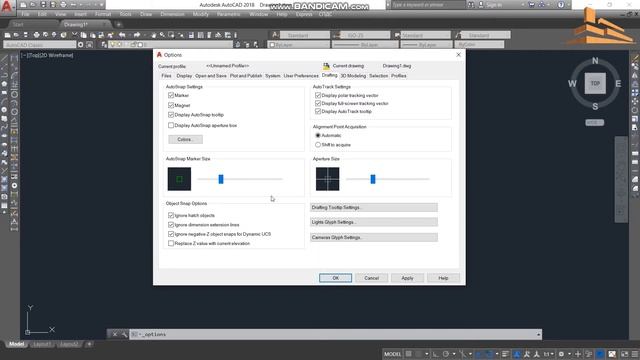The height and width of the screenshot is (360, 640).
Task: Click the Help question mark icon in title bar
Action: [561, 5]
